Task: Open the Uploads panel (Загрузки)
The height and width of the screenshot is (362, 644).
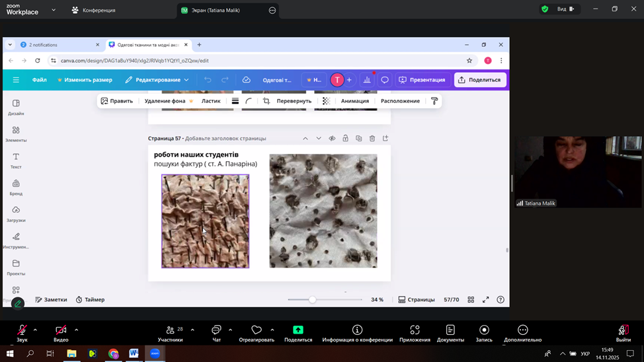Action: tap(16, 213)
